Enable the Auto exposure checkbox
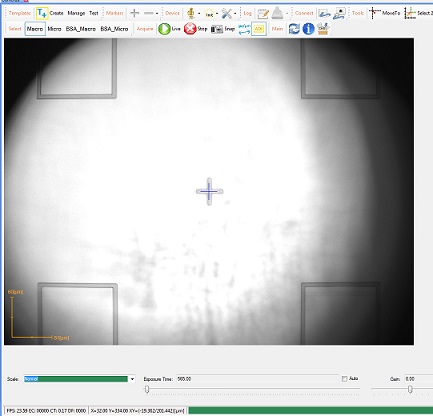The height and width of the screenshot is (416, 433). click(x=344, y=379)
